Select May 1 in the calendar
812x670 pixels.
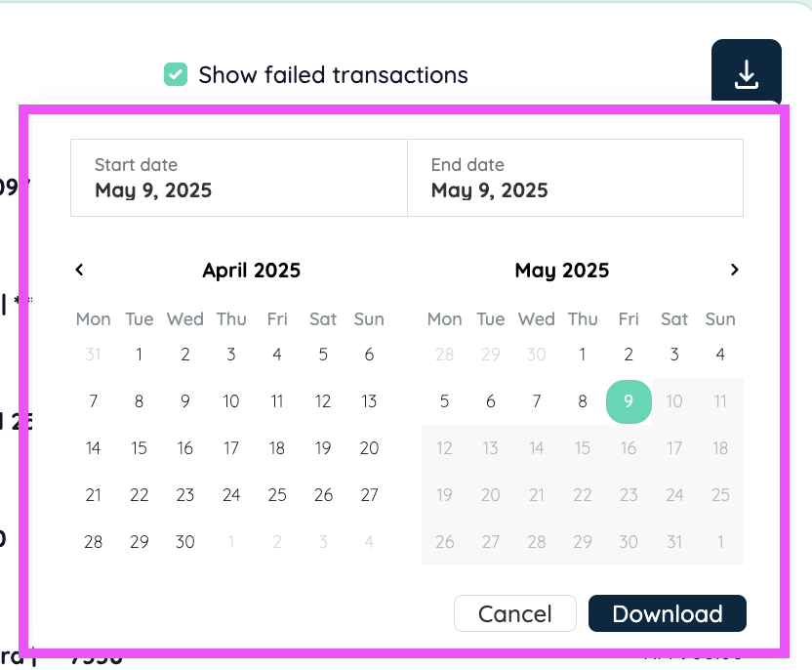[x=582, y=355]
